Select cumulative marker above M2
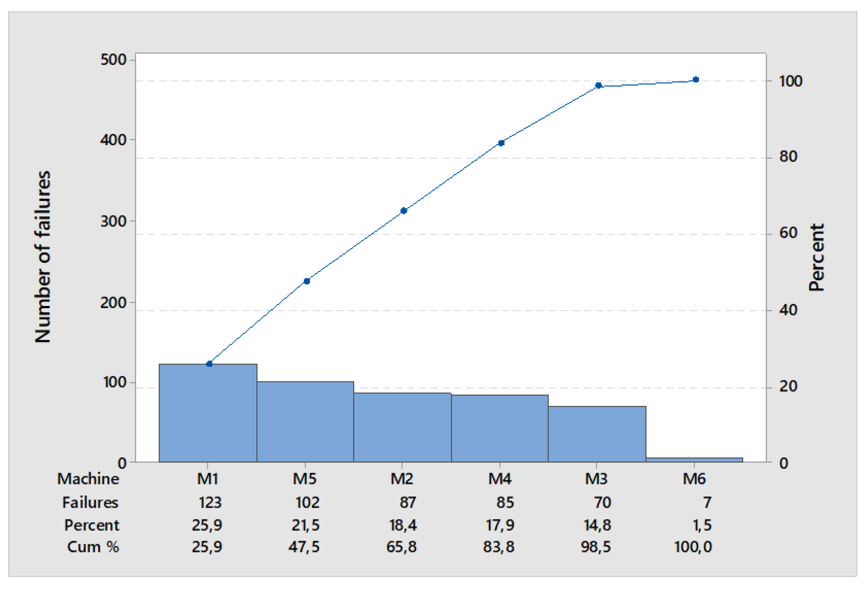 403,211
